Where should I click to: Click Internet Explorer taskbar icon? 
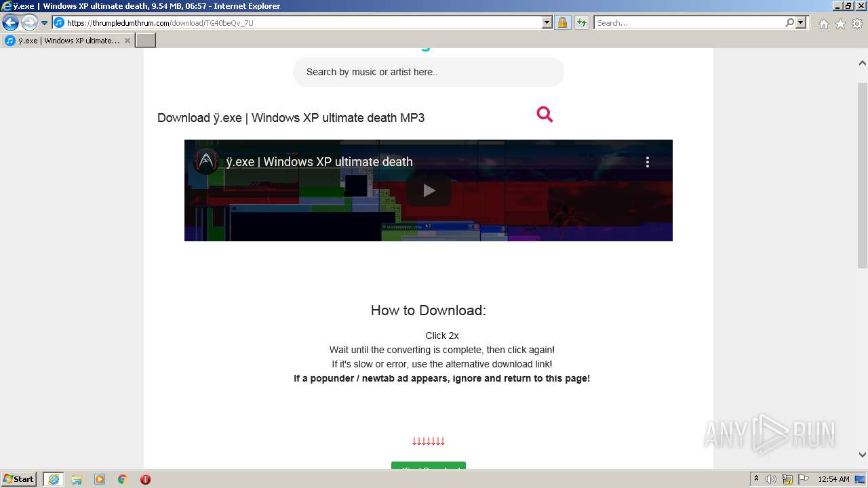(x=54, y=479)
